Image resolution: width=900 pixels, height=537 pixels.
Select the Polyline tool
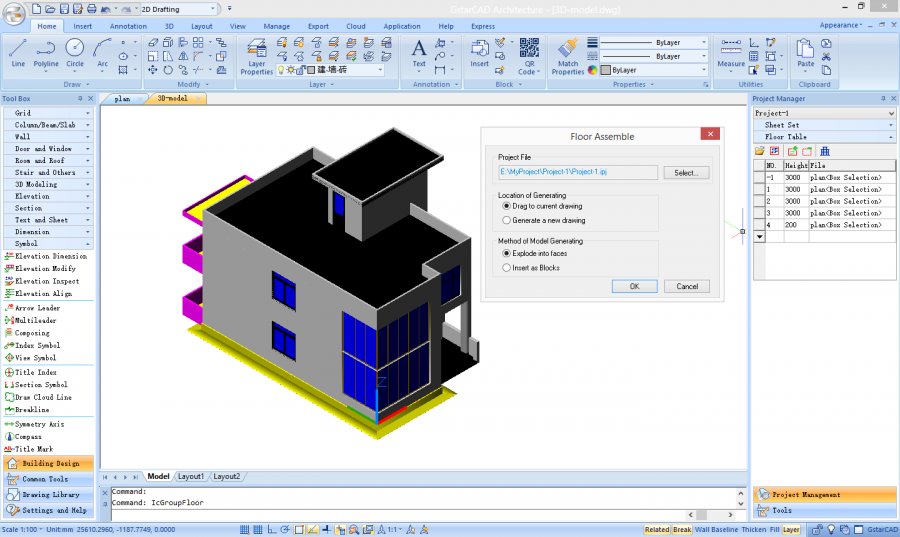click(x=46, y=53)
